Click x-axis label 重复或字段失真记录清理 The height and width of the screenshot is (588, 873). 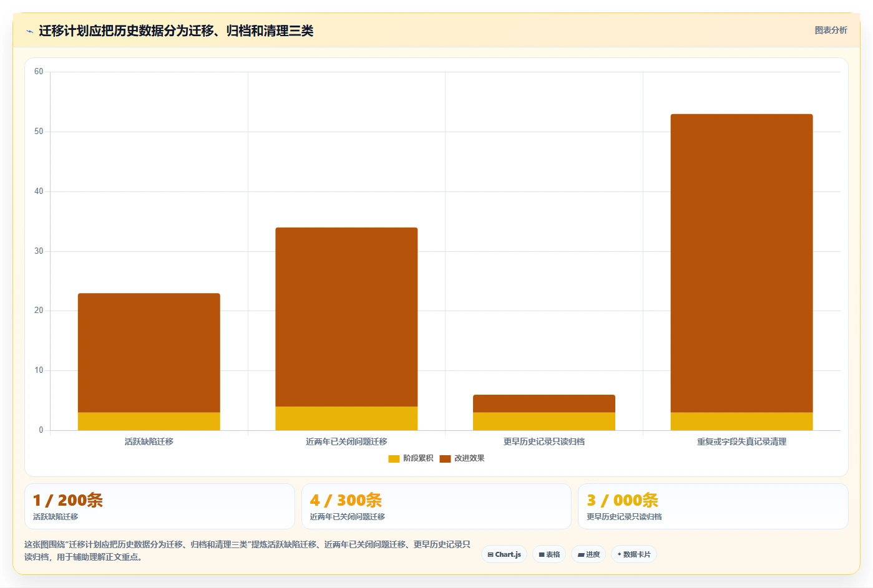pos(741,441)
